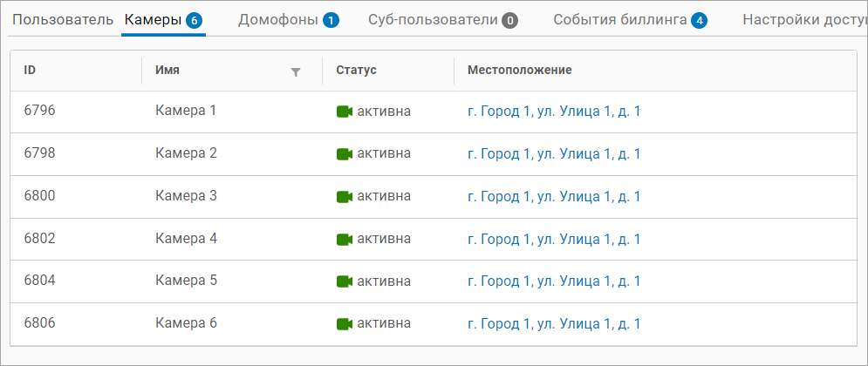Open the Настройки доступа tab
This screenshot has width=868, height=366.
[803, 19]
